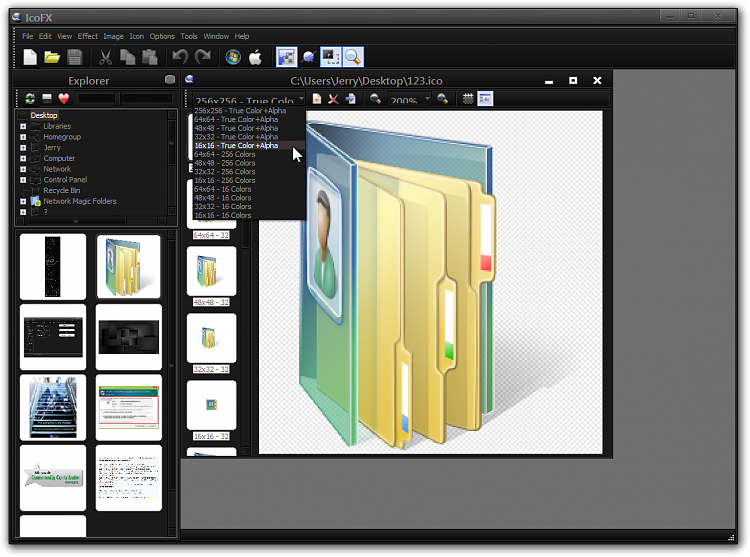Select Desktop in the Explorer tree
This screenshot has height=557, width=750.
(x=44, y=115)
